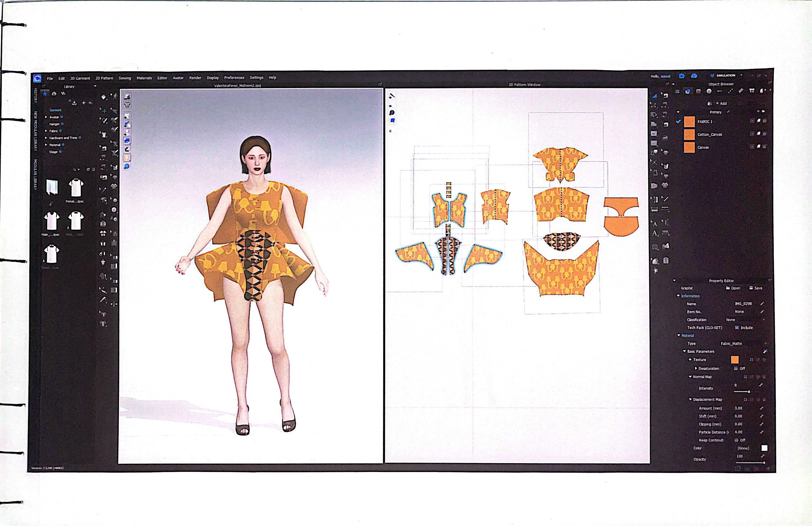812x526 pixels.
Task: Click the thick textured surface display icon
Action: click(x=127, y=96)
